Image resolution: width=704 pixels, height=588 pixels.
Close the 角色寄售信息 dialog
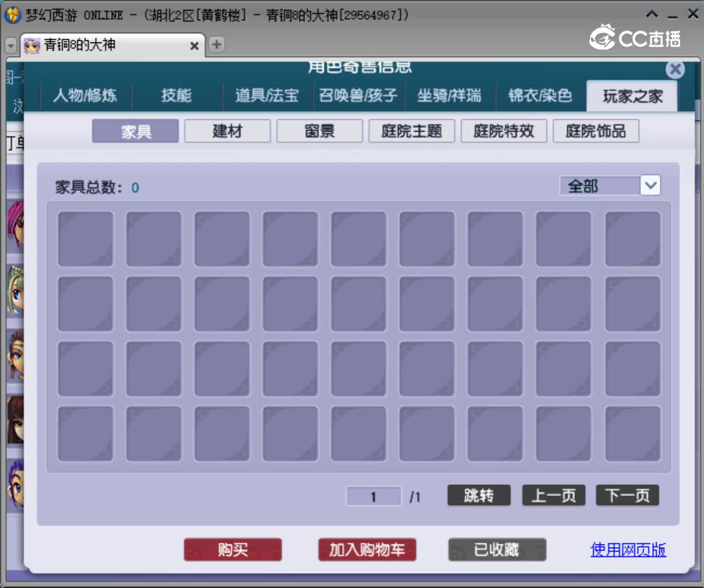[x=675, y=69]
